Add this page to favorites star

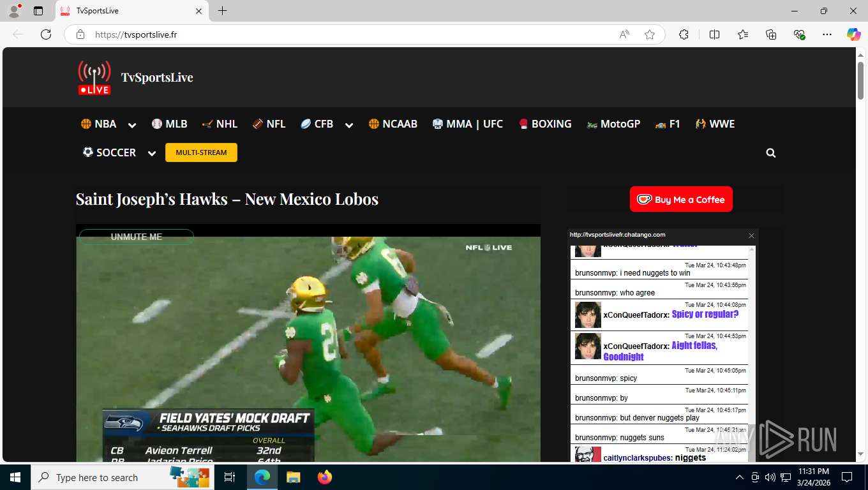point(650,34)
